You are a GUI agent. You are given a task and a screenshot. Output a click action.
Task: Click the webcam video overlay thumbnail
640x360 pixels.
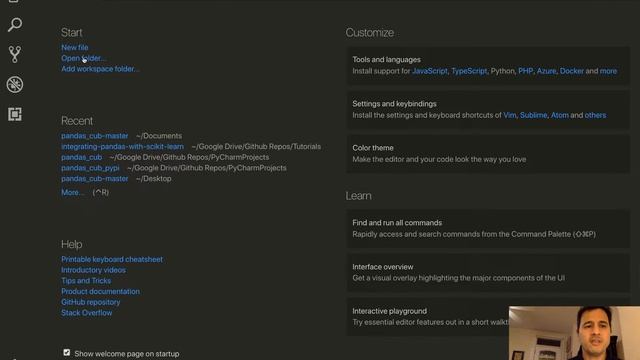pos(574,333)
